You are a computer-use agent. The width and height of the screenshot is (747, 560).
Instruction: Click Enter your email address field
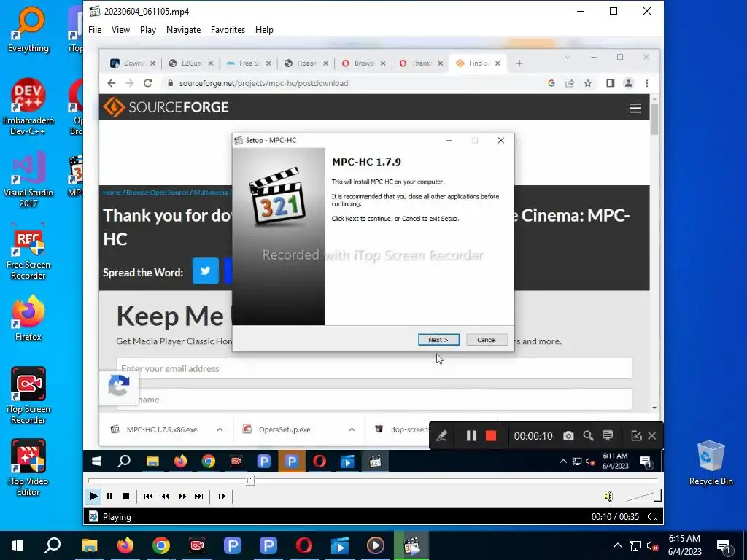click(x=374, y=368)
